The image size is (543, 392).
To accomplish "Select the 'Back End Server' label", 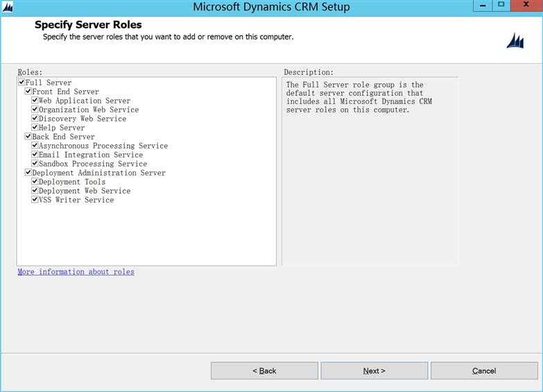I will [x=63, y=137].
